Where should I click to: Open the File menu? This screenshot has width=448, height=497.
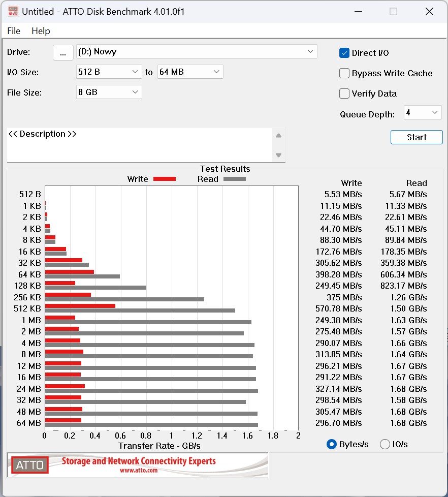14,31
